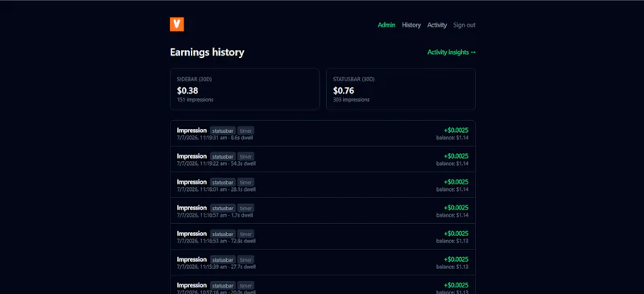Viewport: 644px width, 294px height.
Task: Sign out of the account
Action: 464,25
